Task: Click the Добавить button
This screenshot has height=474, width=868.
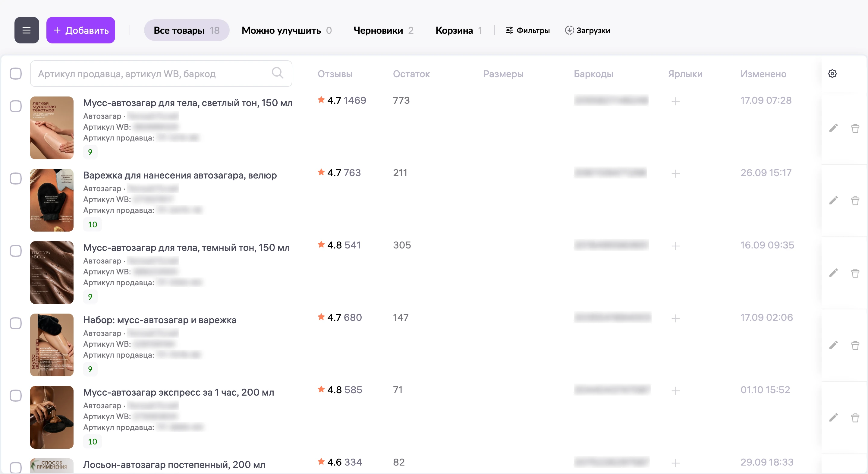Action: tap(81, 30)
